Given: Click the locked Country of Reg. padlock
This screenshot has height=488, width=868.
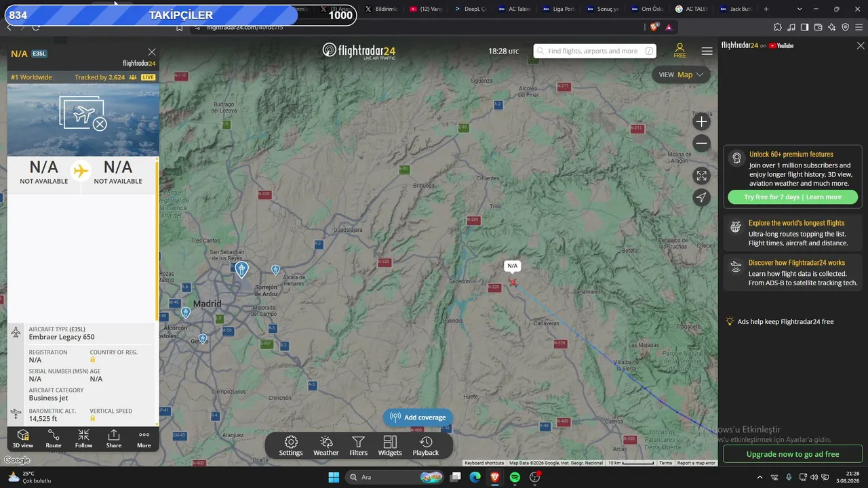Looking at the screenshot, I should tap(93, 360).
